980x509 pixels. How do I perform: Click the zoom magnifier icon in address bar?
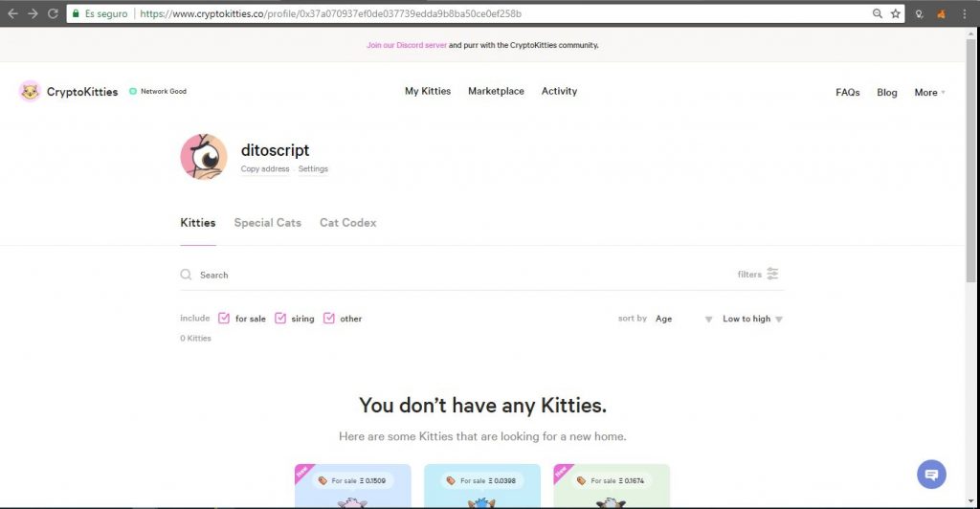click(878, 13)
